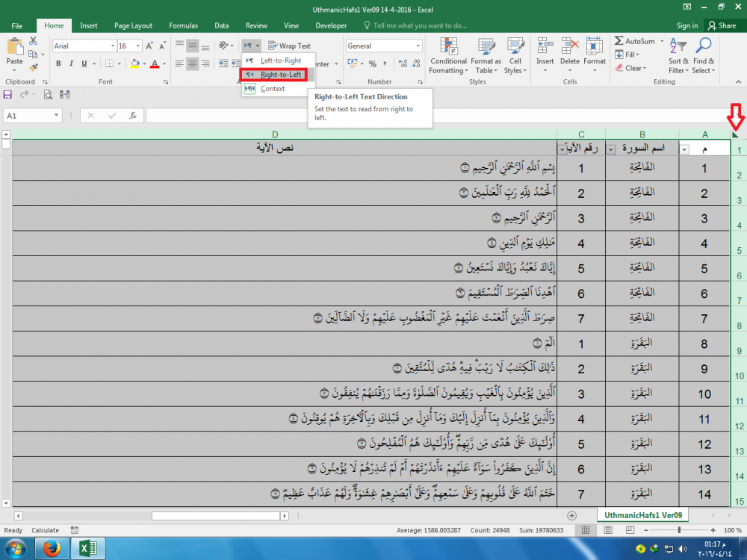Open the borders dropdown arrow
The image size is (747, 560).
coord(119,63)
